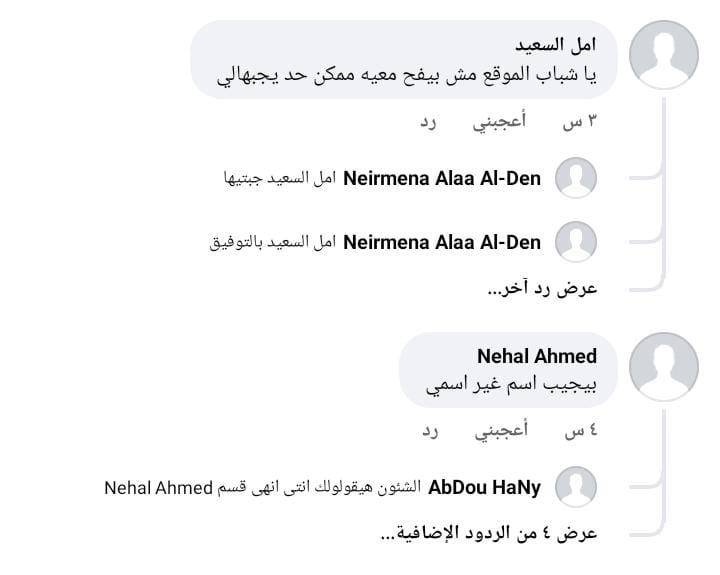Open the Nehal Ahmed commenter name link
Viewport: 720px width, 575px height.
coord(537,357)
